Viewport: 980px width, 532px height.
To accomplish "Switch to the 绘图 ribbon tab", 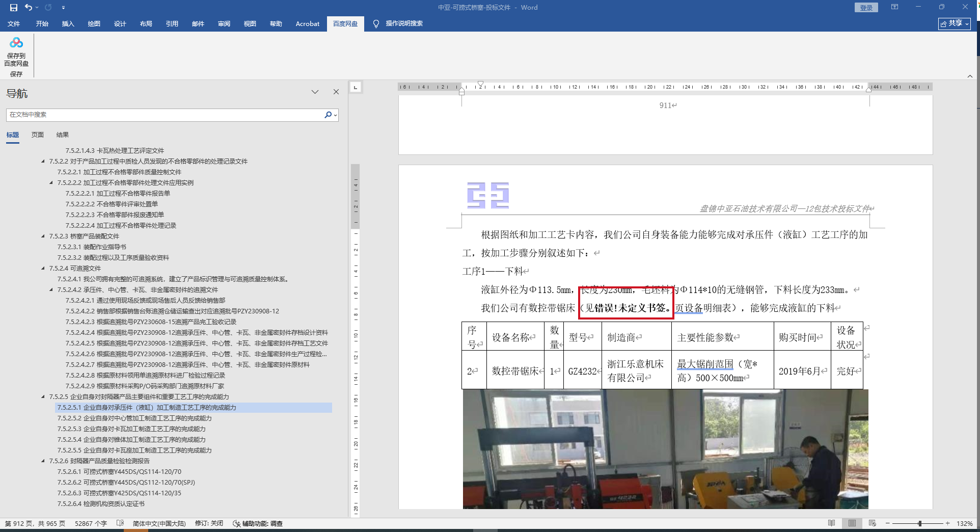I will [x=94, y=23].
